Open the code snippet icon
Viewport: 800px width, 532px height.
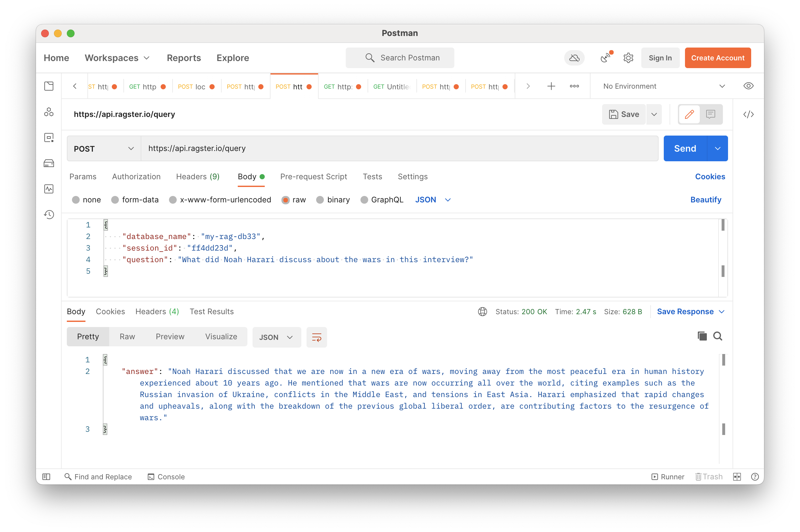748,114
